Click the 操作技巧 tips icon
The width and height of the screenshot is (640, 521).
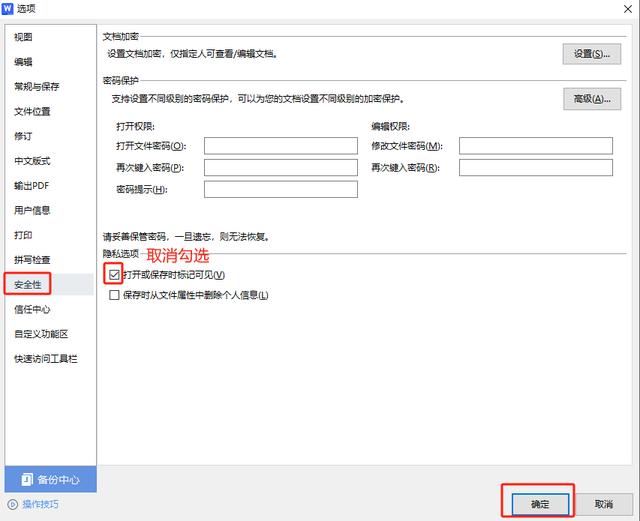pyautogui.click(x=13, y=505)
